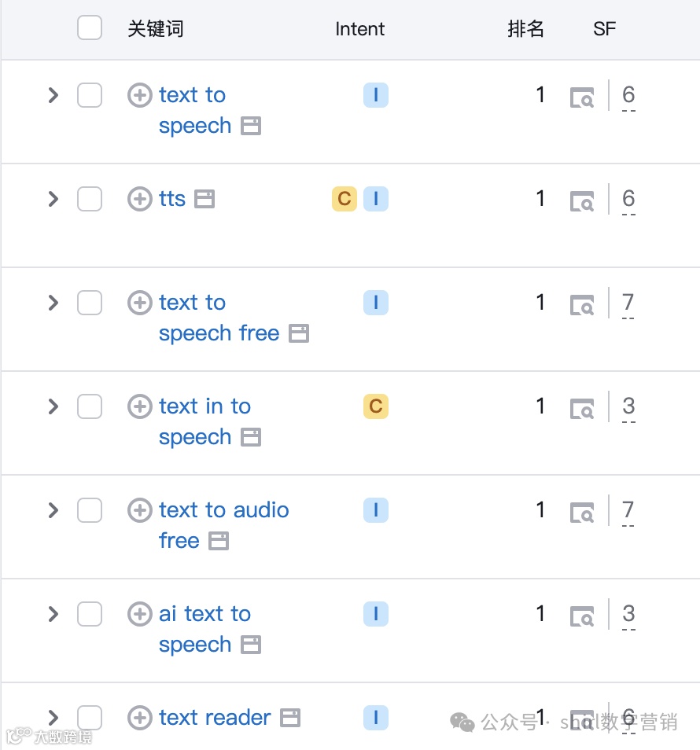Screen dimensions: 700x750
Task: Expand the 'ai text to speech' row
Action: [53, 614]
